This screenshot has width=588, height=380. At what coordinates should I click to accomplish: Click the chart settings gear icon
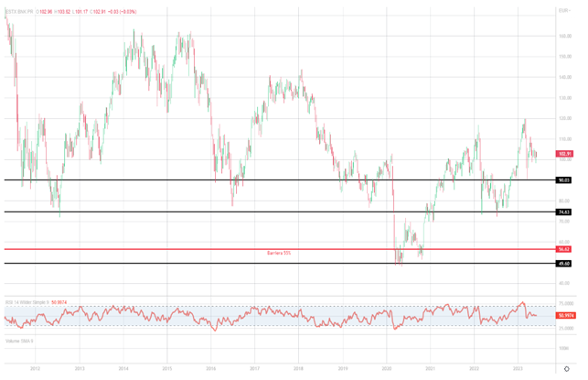pyautogui.click(x=566, y=369)
